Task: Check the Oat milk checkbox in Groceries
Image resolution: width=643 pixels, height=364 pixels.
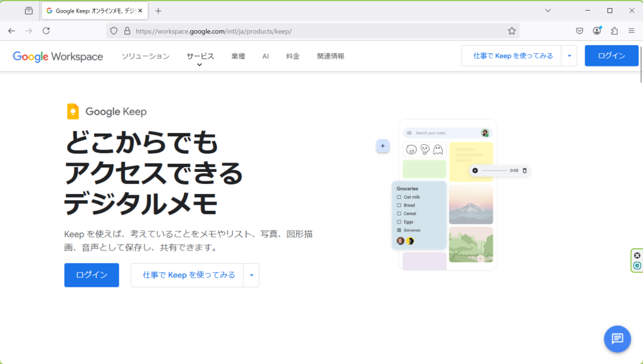Action: coord(399,197)
